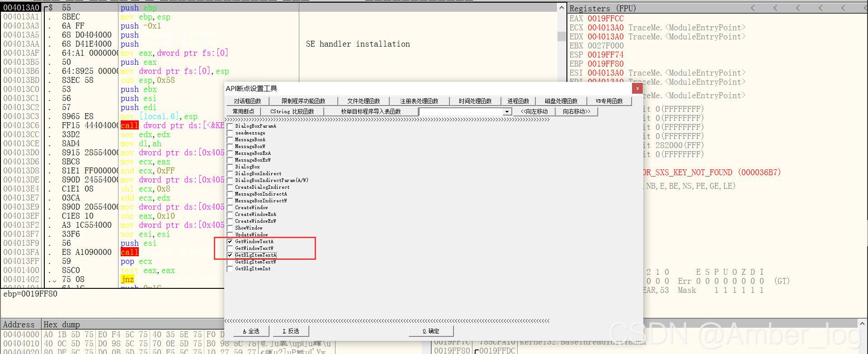Select the push edi instruction row
868x354 pixels.
[x=138, y=107]
